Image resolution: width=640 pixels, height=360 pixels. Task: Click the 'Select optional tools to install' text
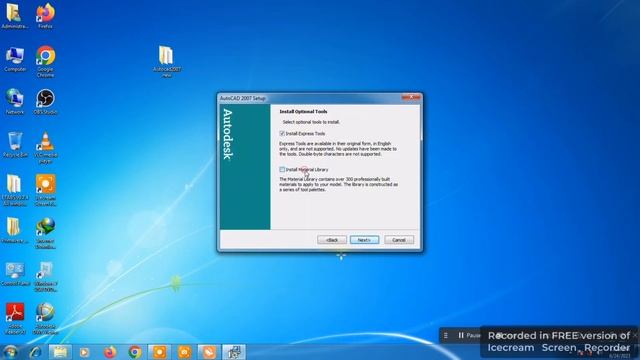311,122
